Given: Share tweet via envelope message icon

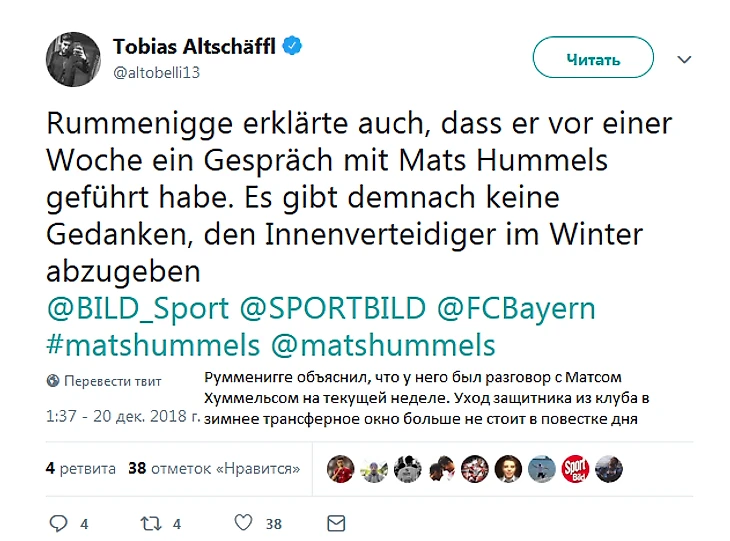Looking at the screenshot, I should click(x=336, y=522).
